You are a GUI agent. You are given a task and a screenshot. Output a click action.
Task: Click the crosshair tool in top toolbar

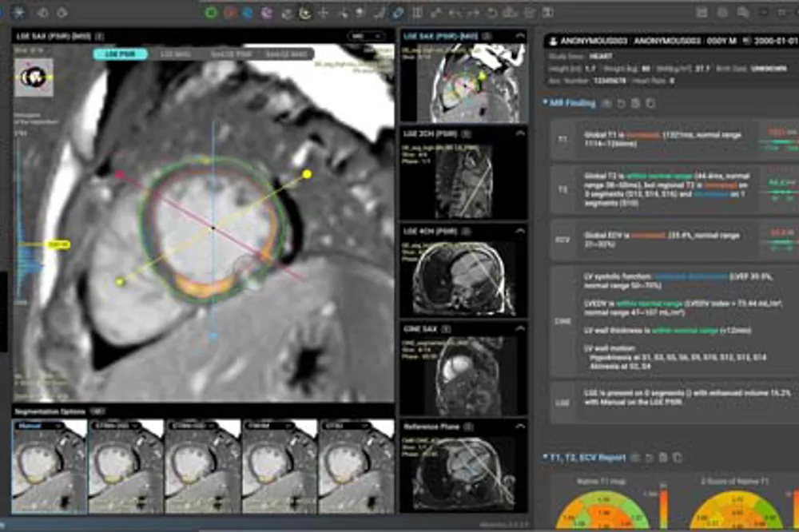[x=323, y=12]
